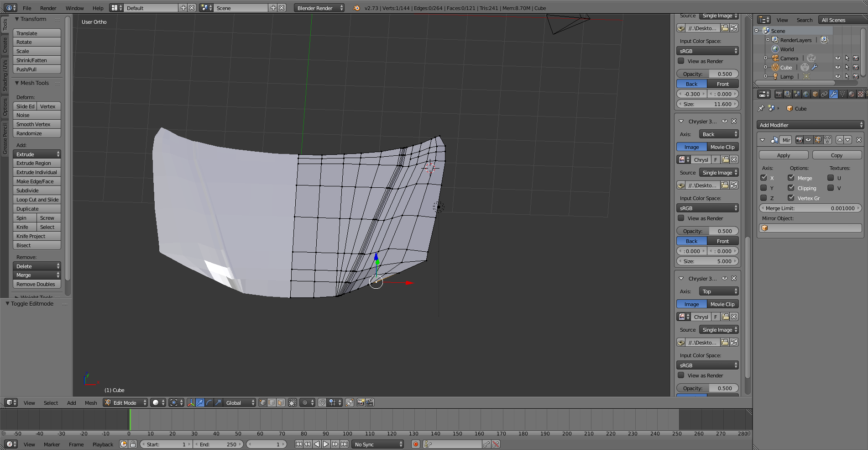This screenshot has width=868, height=450.
Task: Open the Object Data properties tab icon
Action: (x=842, y=94)
